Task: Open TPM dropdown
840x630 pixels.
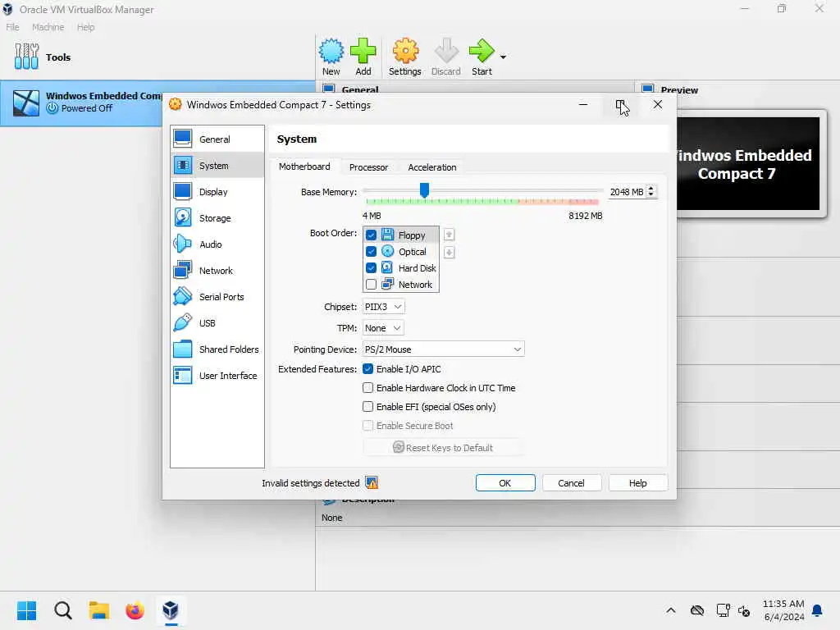Action: click(x=383, y=328)
